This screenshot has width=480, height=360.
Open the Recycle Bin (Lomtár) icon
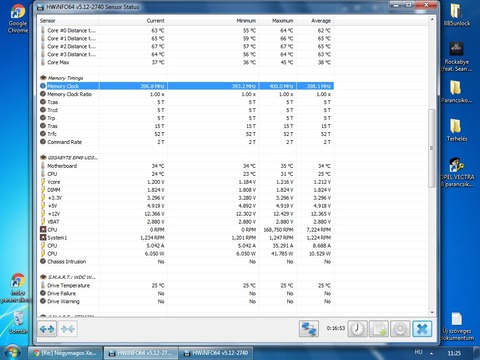coord(18,322)
